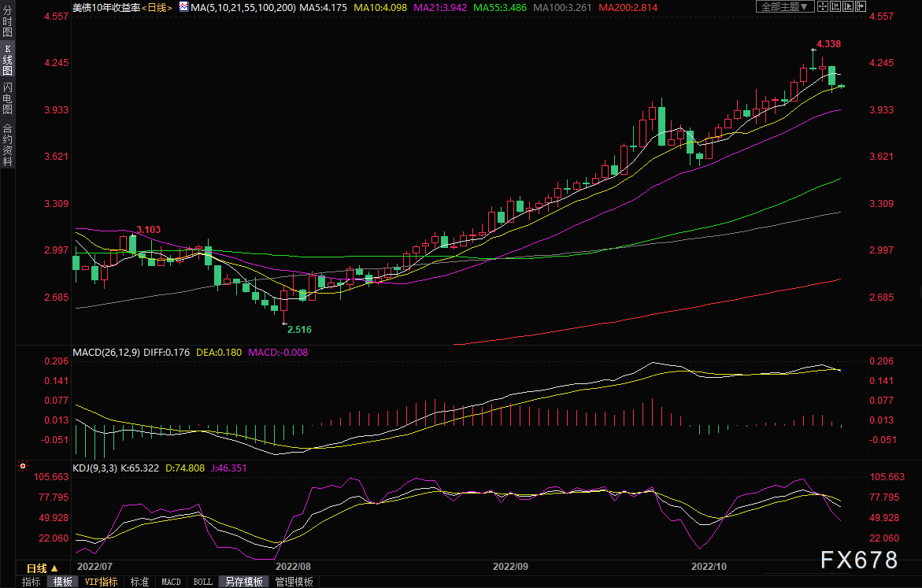Click the <日线> period label in title

[x=156, y=7]
